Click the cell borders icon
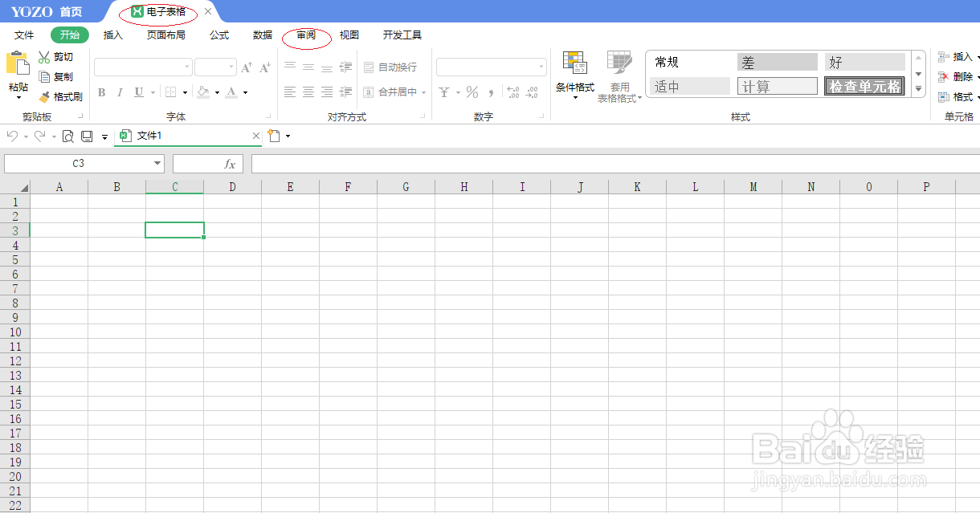980x513 pixels. click(171, 92)
